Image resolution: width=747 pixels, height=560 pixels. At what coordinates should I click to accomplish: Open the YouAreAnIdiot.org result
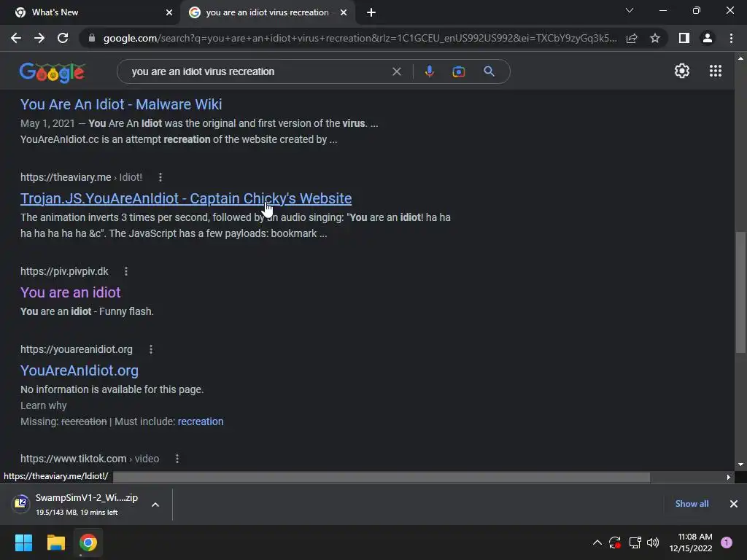tap(80, 370)
